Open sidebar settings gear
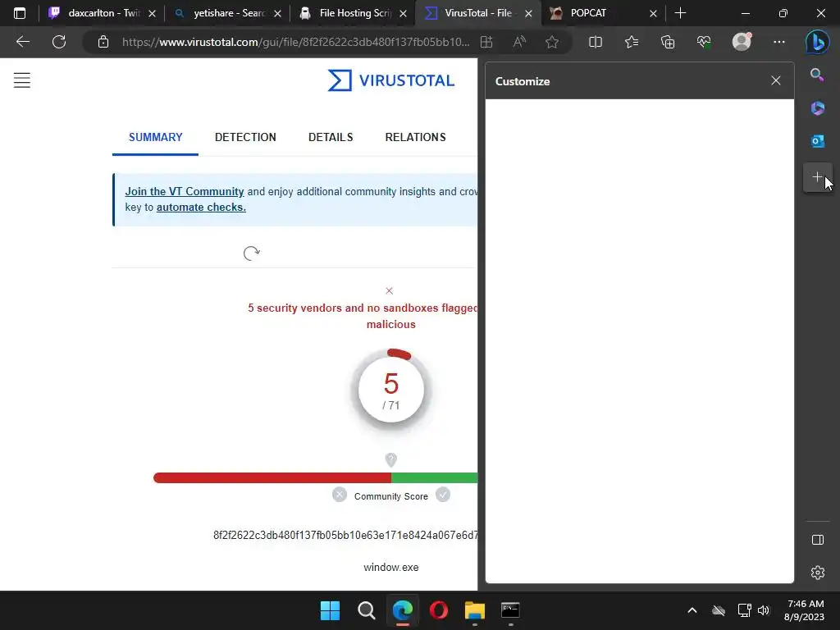This screenshot has width=840, height=630. [x=818, y=573]
